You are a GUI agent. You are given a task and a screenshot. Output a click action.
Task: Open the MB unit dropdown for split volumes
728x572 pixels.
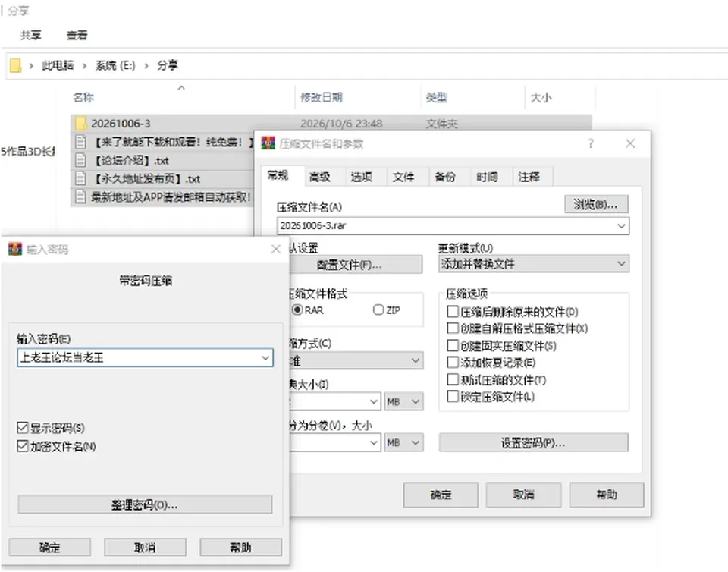click(403, 442)
